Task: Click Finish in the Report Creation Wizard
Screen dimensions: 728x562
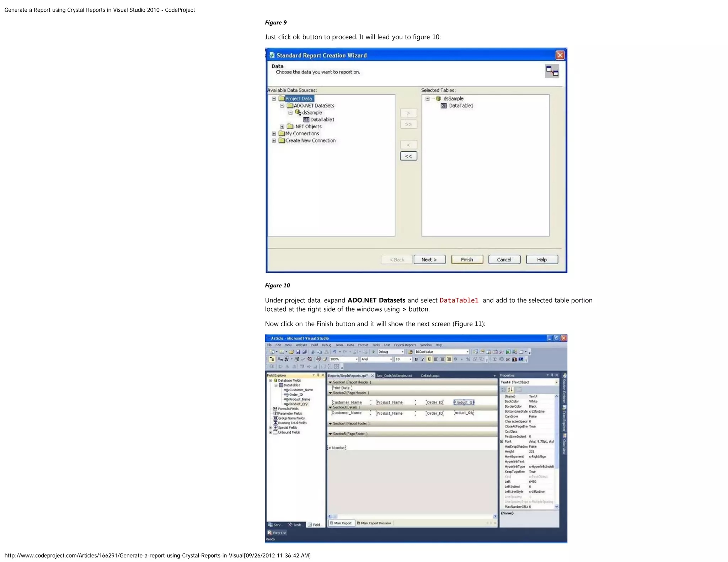Action: coord(467,260)
